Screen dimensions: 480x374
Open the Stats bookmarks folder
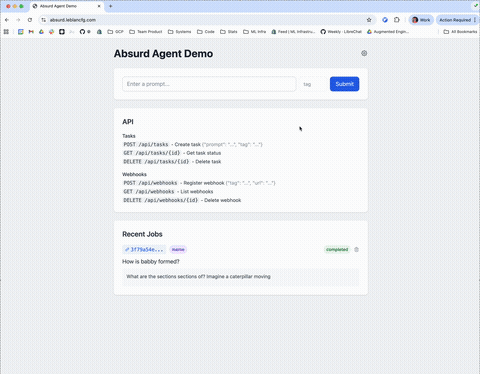coord(229,32)
